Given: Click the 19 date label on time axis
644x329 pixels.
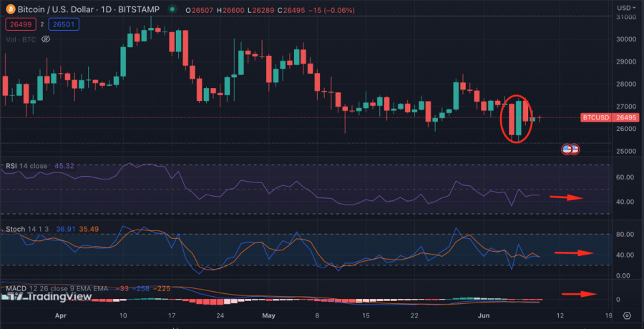Looking at the screenshot, I should (609, 315).
